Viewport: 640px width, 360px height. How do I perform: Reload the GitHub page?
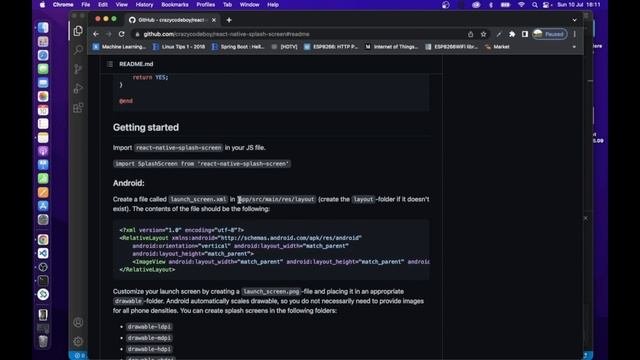tap(122, 34)
